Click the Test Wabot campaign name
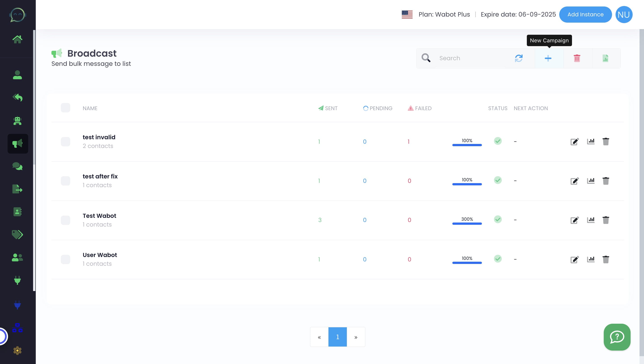This screenshot has height=364, width=644. (x=100, y=216)
